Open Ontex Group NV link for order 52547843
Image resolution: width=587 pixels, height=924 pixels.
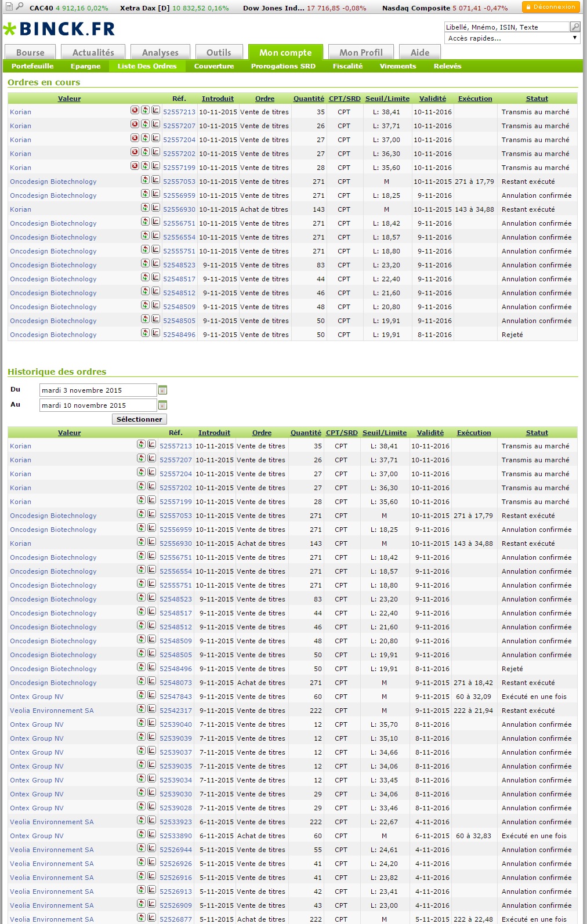(37, 697)
